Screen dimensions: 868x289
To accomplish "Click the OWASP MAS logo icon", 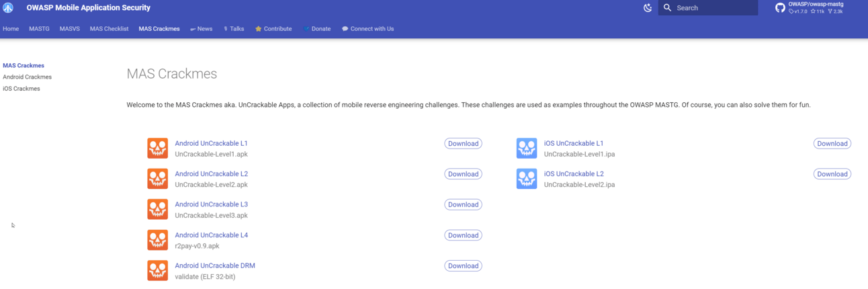I will pyautogui.click(x=8, y=8).
